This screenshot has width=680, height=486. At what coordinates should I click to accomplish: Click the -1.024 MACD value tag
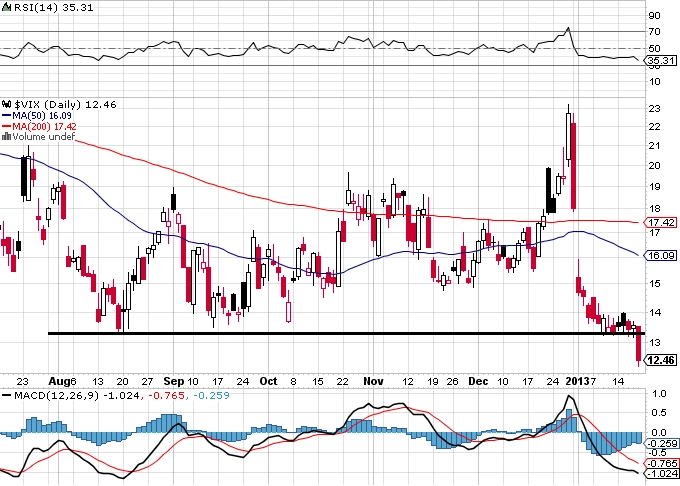[x=659, y=473]
